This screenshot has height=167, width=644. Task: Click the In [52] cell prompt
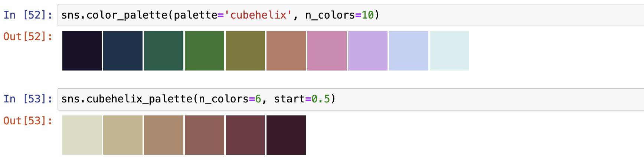(28, 15)
